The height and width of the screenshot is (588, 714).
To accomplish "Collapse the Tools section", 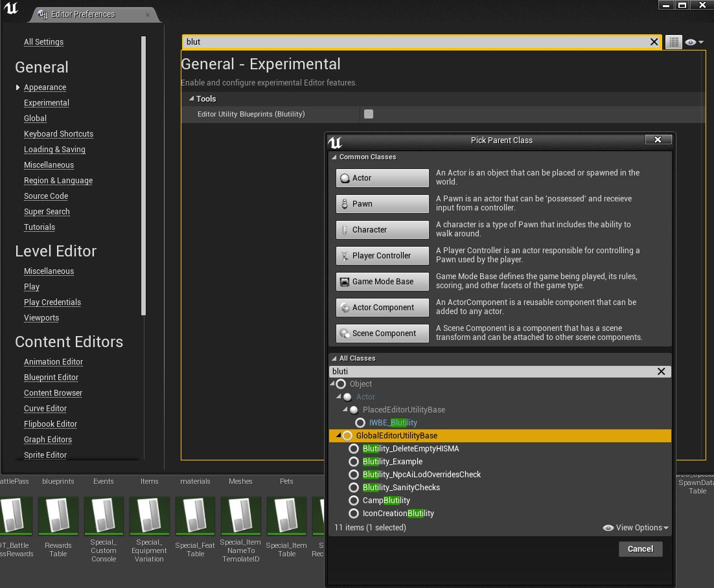I will [x=191, y=99].
